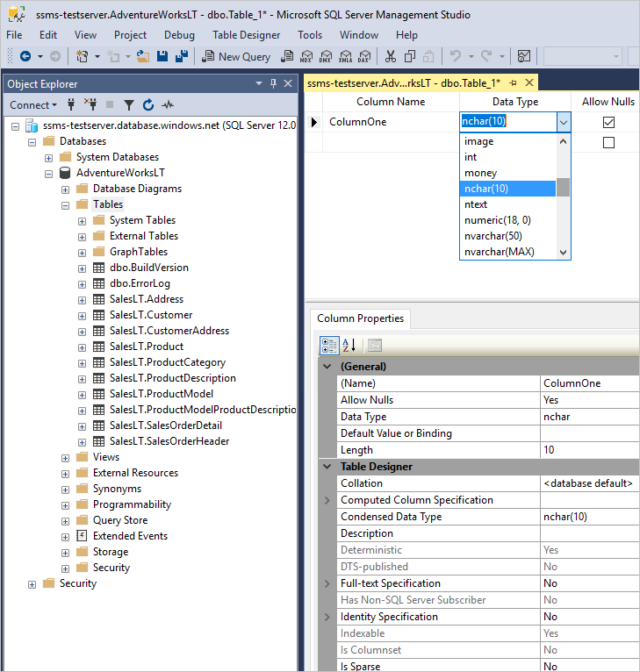Screen dimensions: 640x672
Task: Select the Extended Events node
Action: [130, 536]
